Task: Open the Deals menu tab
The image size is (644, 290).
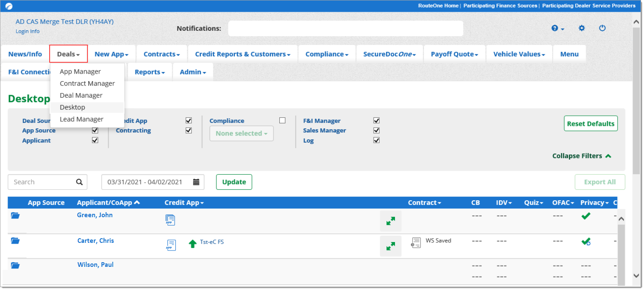Action: tap(69, 54)
